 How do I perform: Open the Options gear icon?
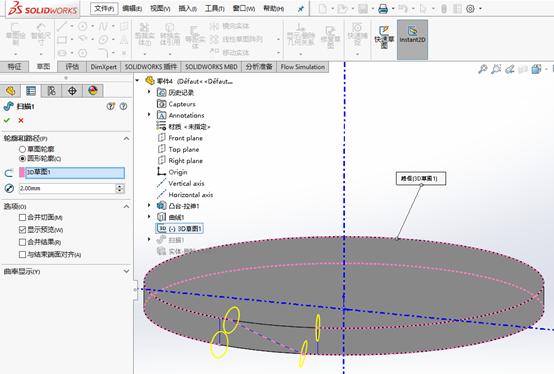[470, 9]
